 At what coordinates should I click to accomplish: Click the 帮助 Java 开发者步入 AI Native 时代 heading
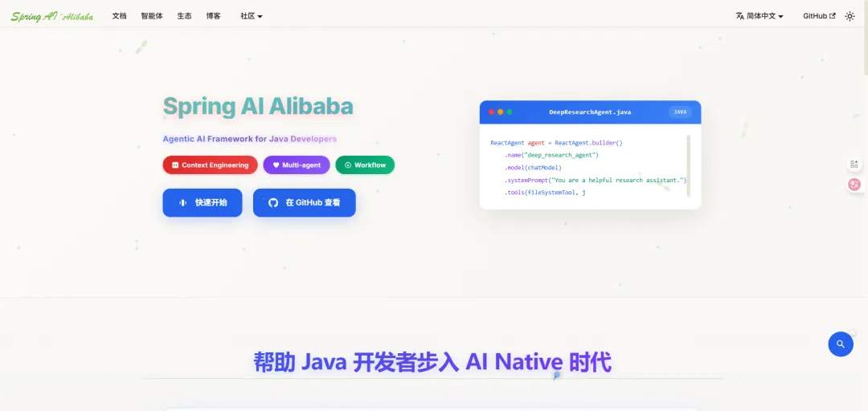point(432,363)
